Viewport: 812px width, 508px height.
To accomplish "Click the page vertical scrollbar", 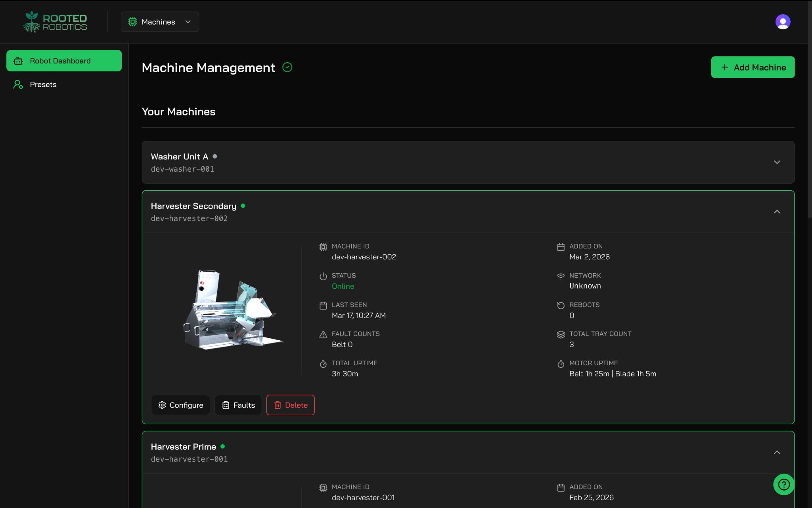I will (809, 109).
